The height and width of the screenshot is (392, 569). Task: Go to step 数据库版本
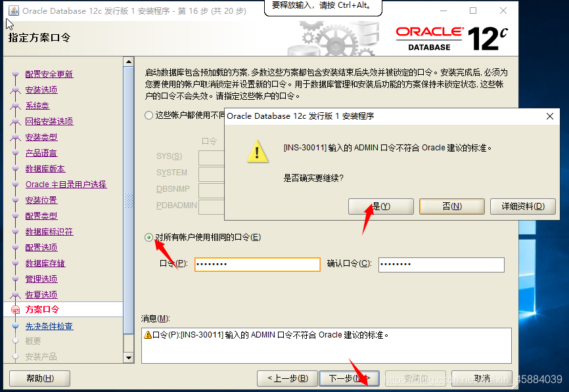click(45, 169)
